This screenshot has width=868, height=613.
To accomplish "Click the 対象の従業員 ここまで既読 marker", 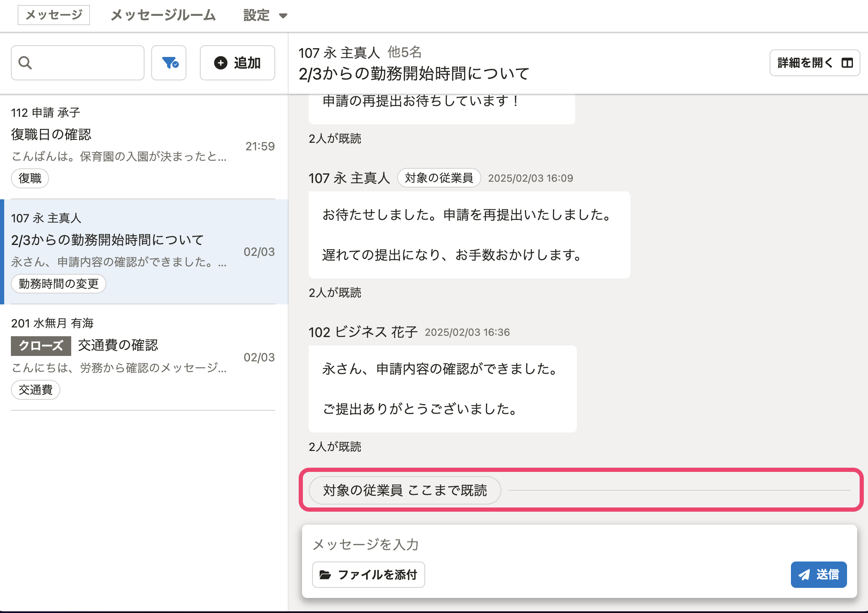I will tap(405, 490).
